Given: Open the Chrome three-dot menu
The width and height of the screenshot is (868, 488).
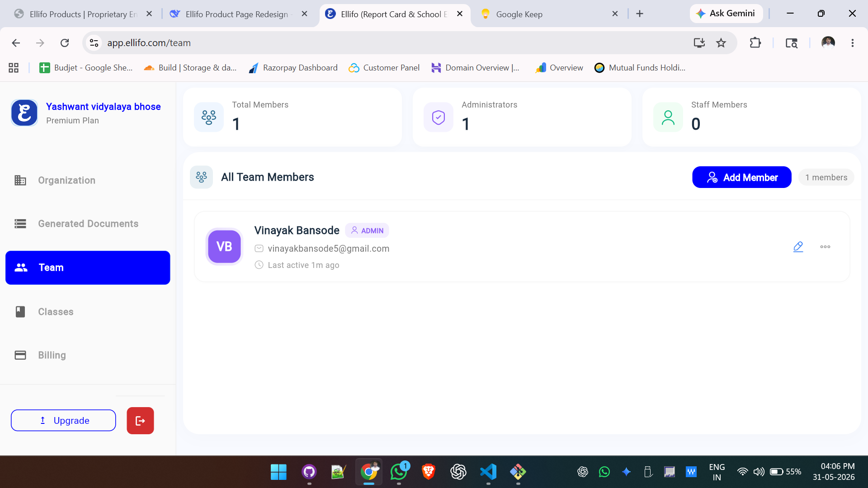Looking at the screenshot, I should (853, 43).
